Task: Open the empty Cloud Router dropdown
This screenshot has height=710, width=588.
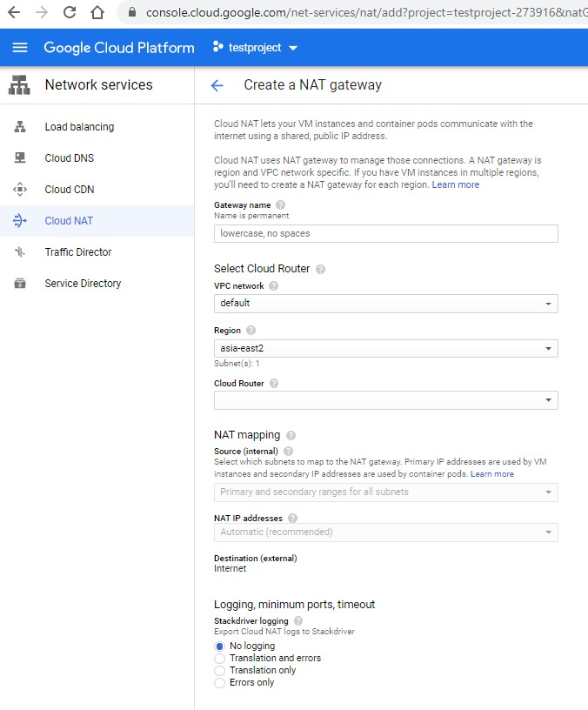Action: [x=385, y=400]
